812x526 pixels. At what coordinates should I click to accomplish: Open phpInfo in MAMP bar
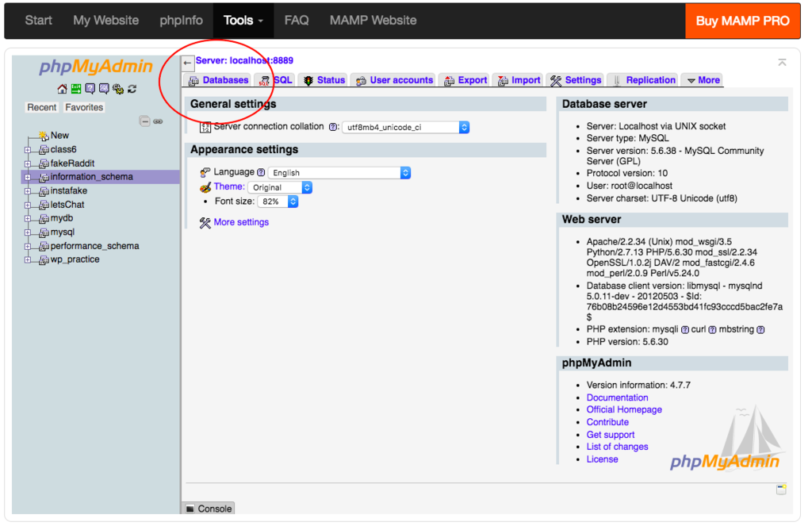pos(181,21)
